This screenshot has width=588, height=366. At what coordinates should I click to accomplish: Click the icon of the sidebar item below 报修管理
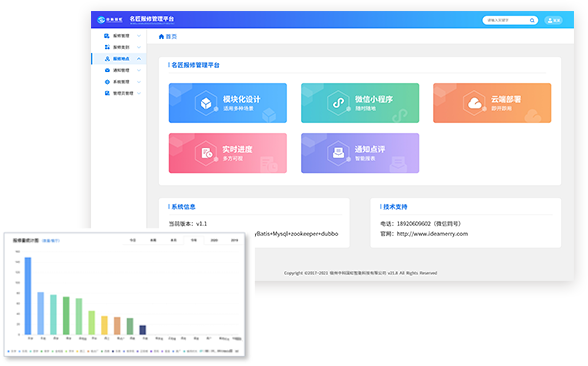point(107,47)
